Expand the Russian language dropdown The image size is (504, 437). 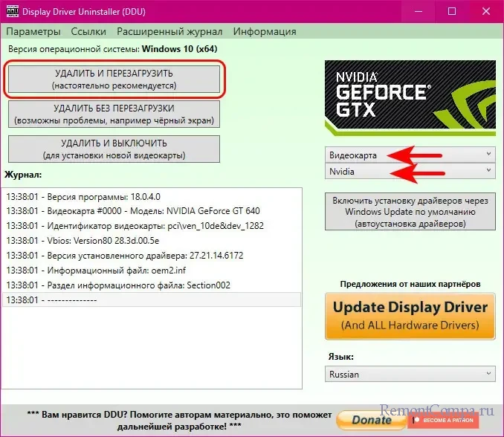point(410,374)
